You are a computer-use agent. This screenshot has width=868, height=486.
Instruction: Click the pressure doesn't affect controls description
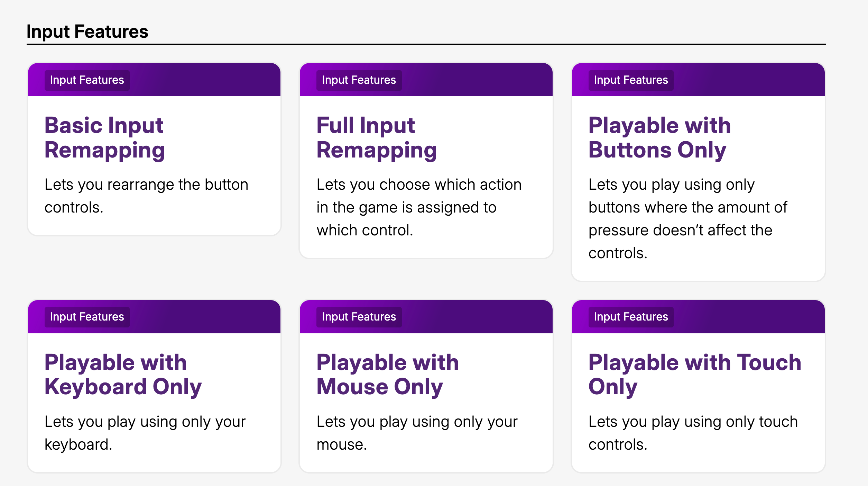coord(687,219)
